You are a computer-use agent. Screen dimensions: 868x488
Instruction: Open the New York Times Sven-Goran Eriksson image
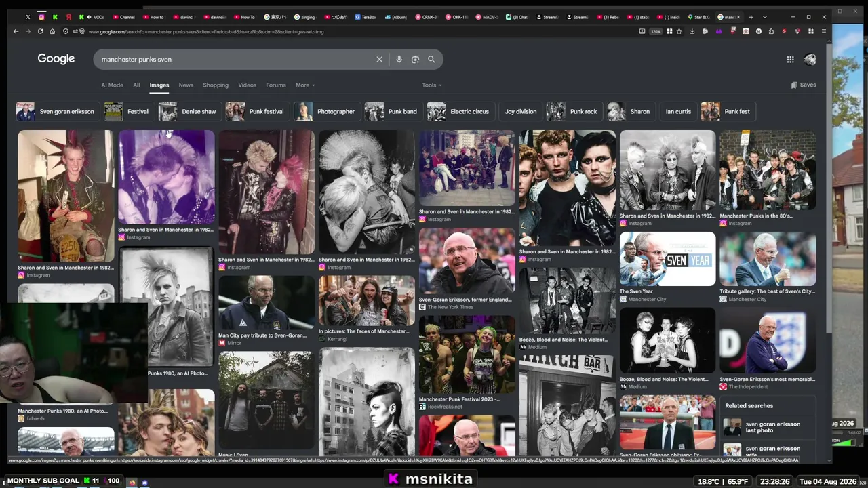pos(467,262)
